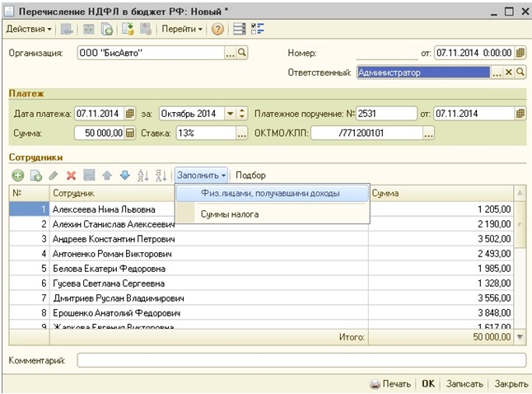Image resolution: width=532 pixels, height=394 pixels.
Task: Expand the month dropdown for Октябрь 2014
Action: click(230, 114)
